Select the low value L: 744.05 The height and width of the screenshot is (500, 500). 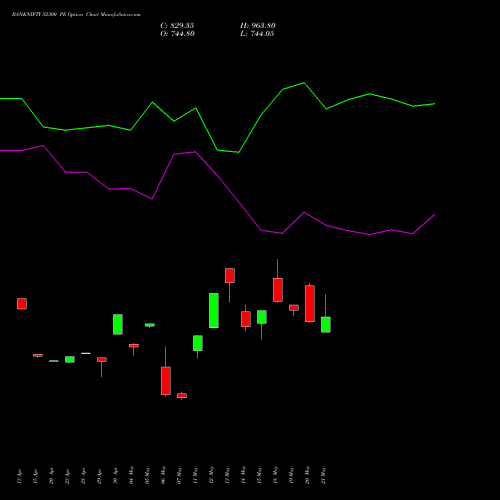(x=257, y=34)
